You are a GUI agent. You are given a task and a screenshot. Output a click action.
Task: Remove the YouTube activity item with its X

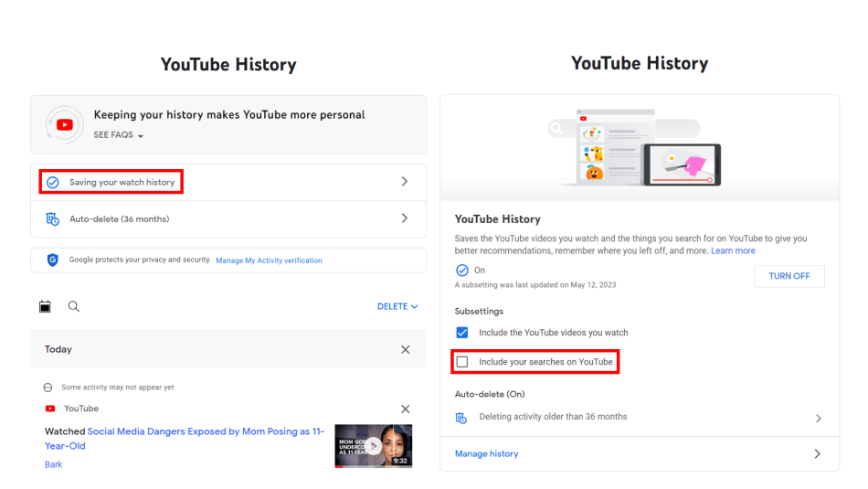tap(405, 409)
